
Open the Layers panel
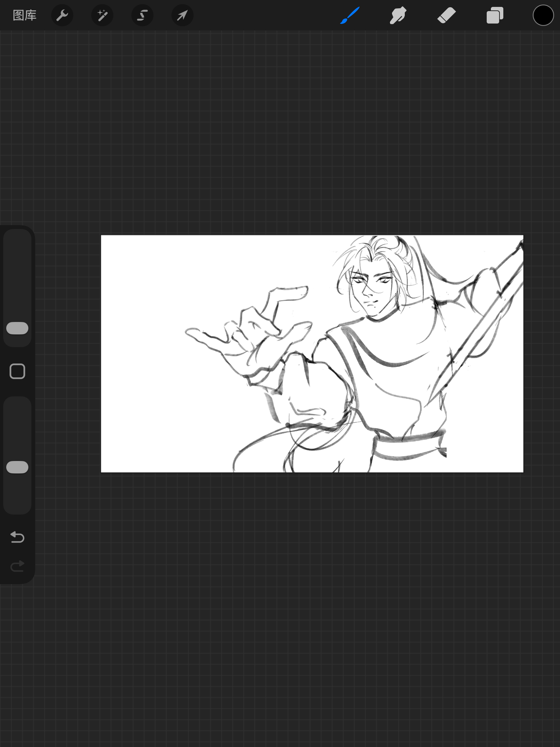point(495,15)
